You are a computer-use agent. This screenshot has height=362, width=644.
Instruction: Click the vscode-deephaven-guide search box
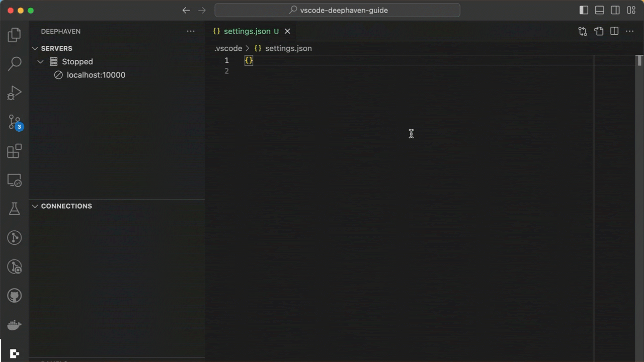click(x=337, y=10)
